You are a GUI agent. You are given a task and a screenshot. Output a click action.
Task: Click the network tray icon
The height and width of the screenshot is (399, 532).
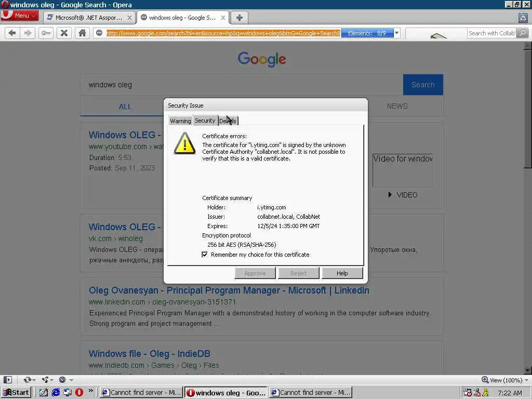click(477, 393)
